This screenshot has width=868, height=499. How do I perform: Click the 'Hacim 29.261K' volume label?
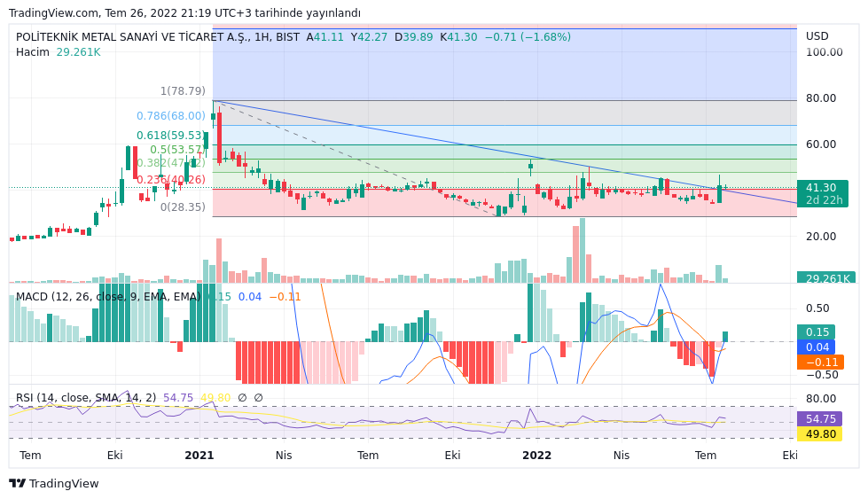pos(59,52)
